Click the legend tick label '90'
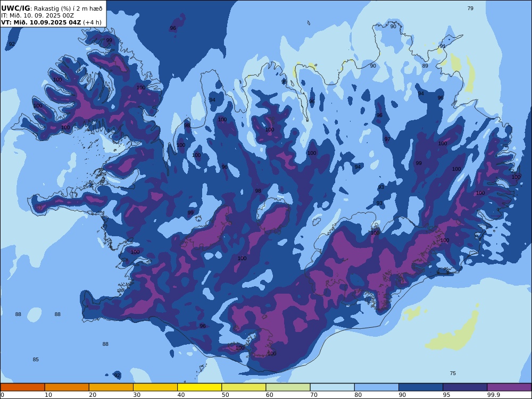This screenshot has height=399, width=532. tap(402, 395)
